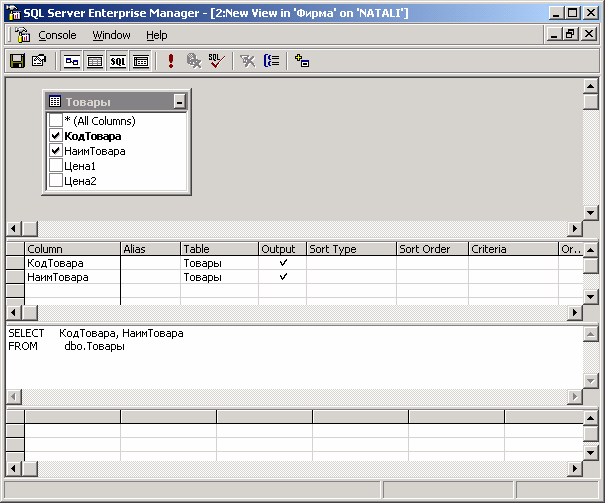Toggle the Output checkmark for the КодТовара row
This screenshot has width=605, height=503.
tap(283, 263)
